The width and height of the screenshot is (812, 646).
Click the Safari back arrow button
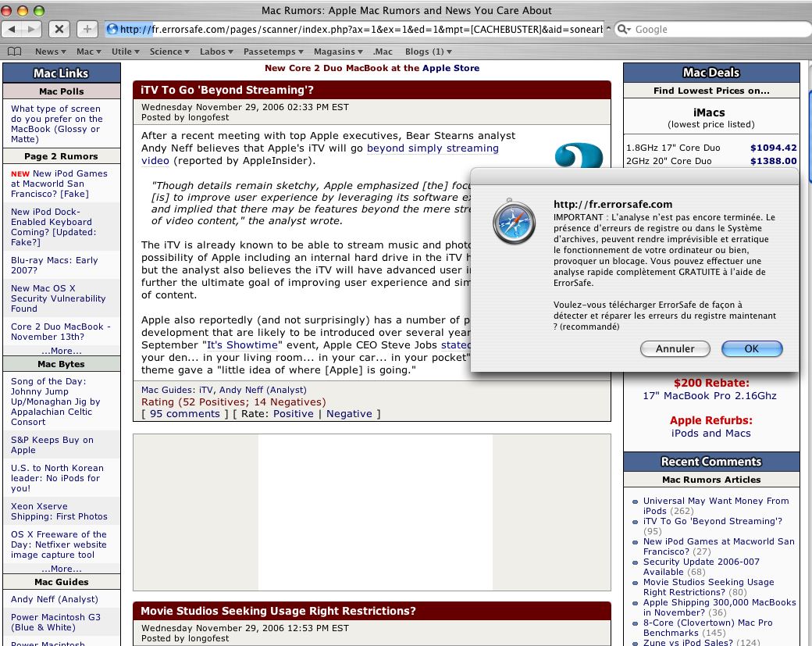pyautogui.click(x=12, y=29)
